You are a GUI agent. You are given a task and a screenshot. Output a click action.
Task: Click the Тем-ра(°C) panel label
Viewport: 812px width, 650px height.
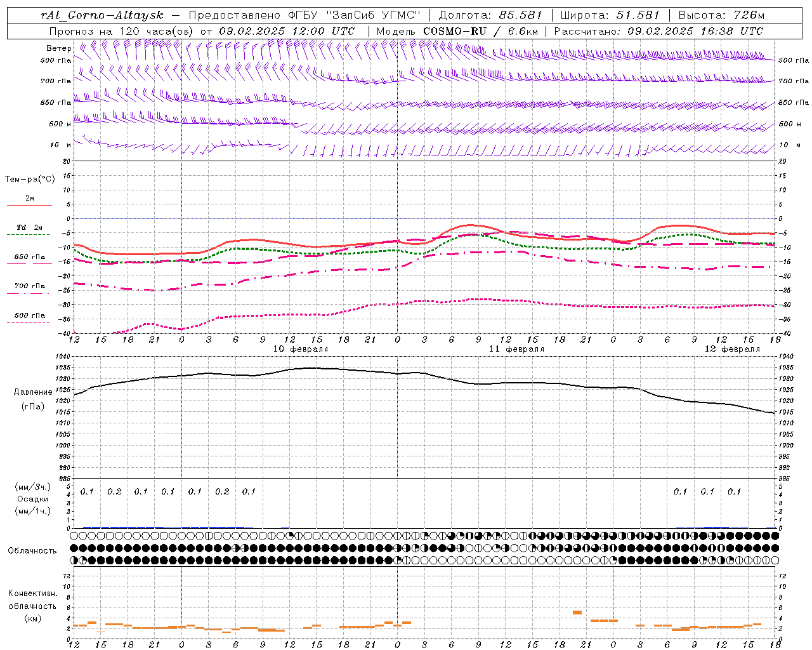click(x=30, y=180)
